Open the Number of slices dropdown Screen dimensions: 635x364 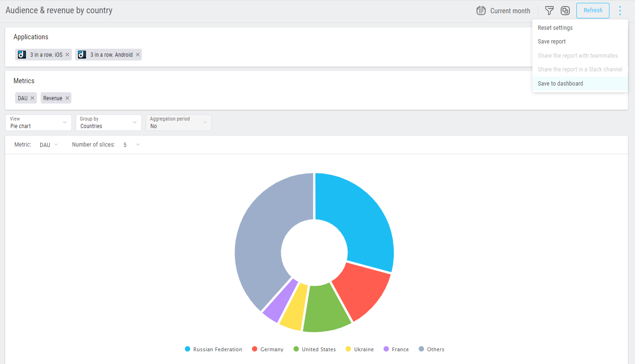tap(131, 145)
